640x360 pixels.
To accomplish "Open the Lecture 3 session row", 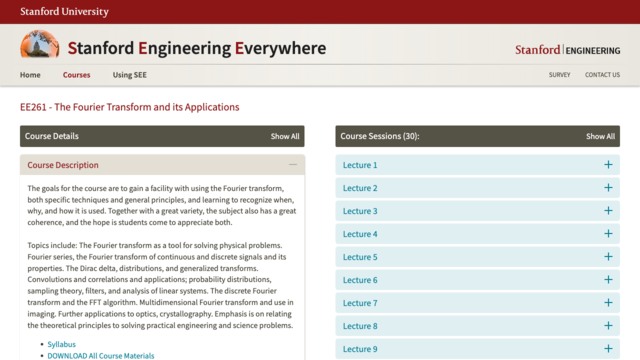I will [478, 211].
